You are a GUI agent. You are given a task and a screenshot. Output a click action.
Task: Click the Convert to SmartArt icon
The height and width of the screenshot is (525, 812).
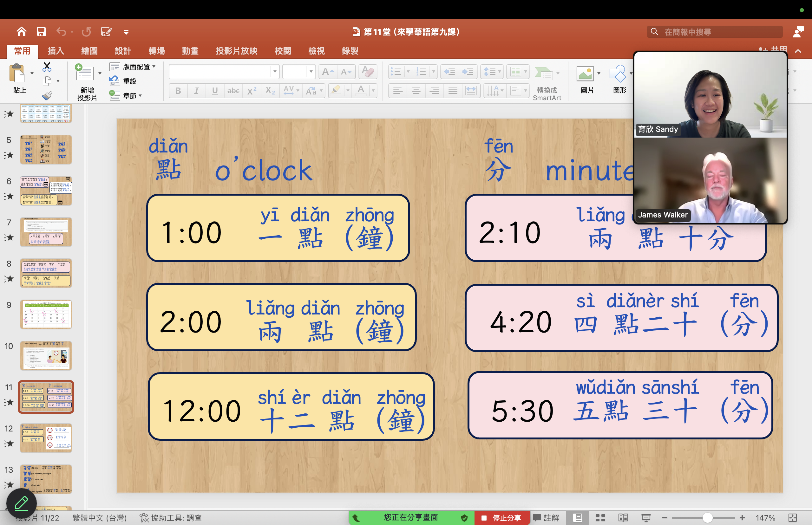[544, 74]
